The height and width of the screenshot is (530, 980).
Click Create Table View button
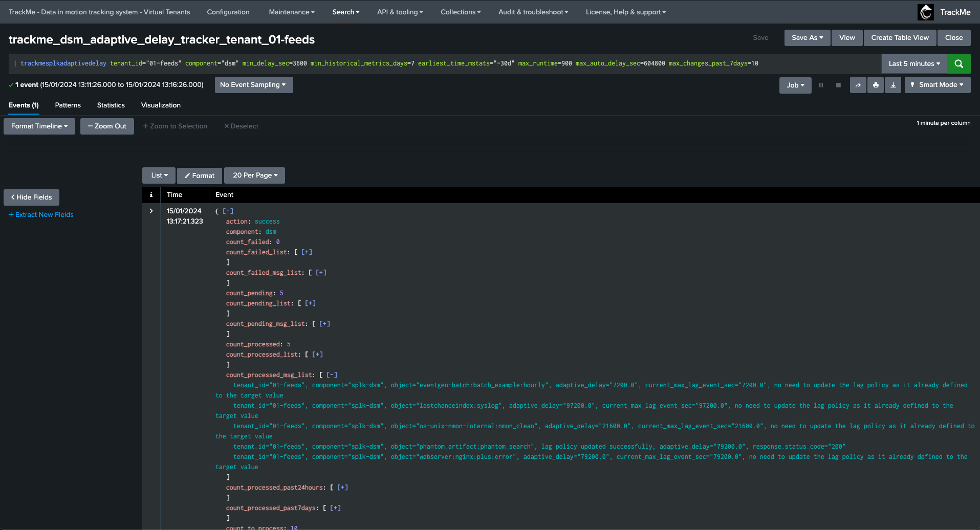pyautogui.click(x=900, y=38)
